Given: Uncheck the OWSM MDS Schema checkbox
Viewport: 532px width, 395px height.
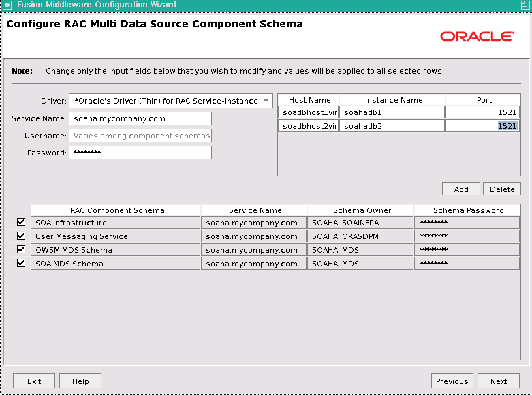Looking at the screenshot, I should [x=21, y=249].
